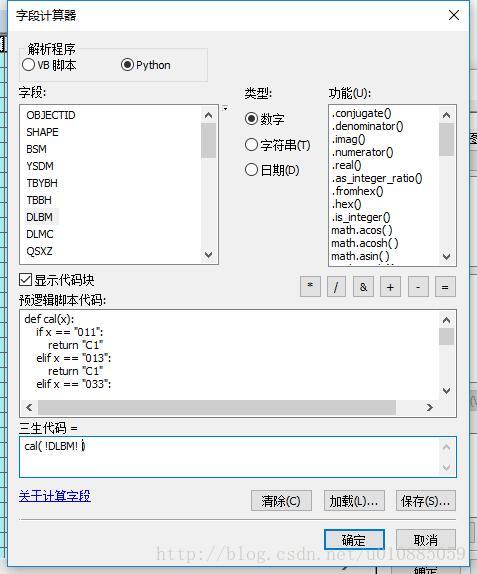This screenshot has height=574, width=477.
Task: Toggle the 显示代码块 checkbox
Action: pyautogui.click(x=25, y=280)
